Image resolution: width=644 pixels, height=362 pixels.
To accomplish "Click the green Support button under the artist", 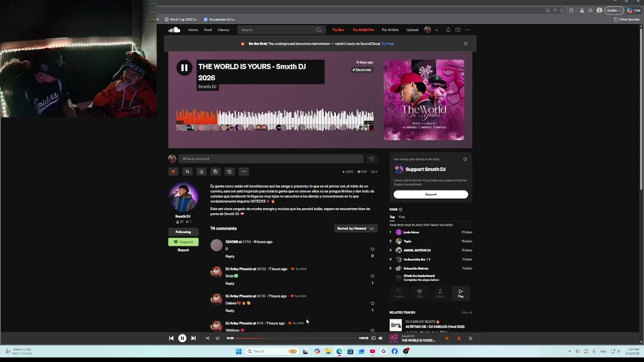I will click(183, 242).
